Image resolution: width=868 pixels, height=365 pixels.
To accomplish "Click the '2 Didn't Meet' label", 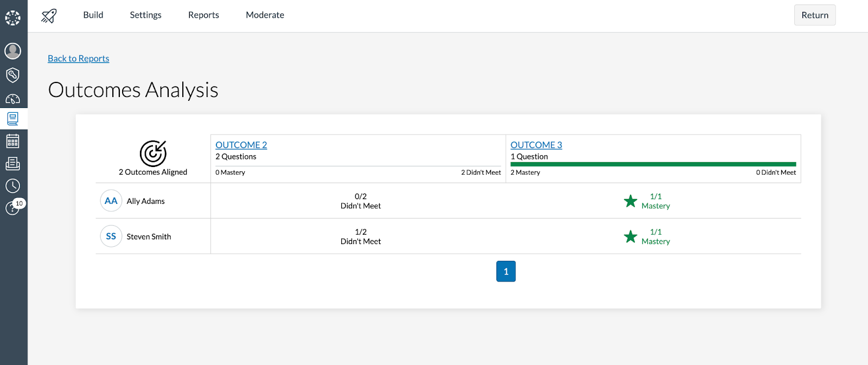I will click(x=481, y=172).
